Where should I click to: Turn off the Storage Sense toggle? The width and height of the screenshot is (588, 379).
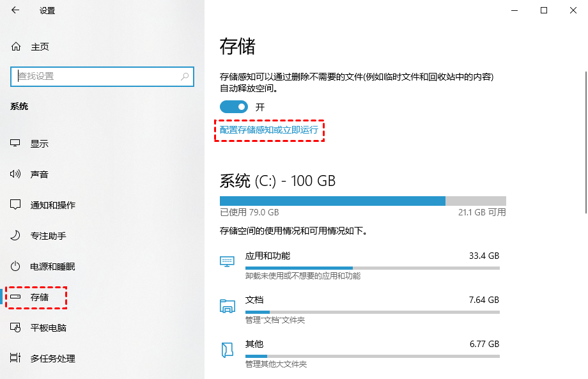coord(233,107)
